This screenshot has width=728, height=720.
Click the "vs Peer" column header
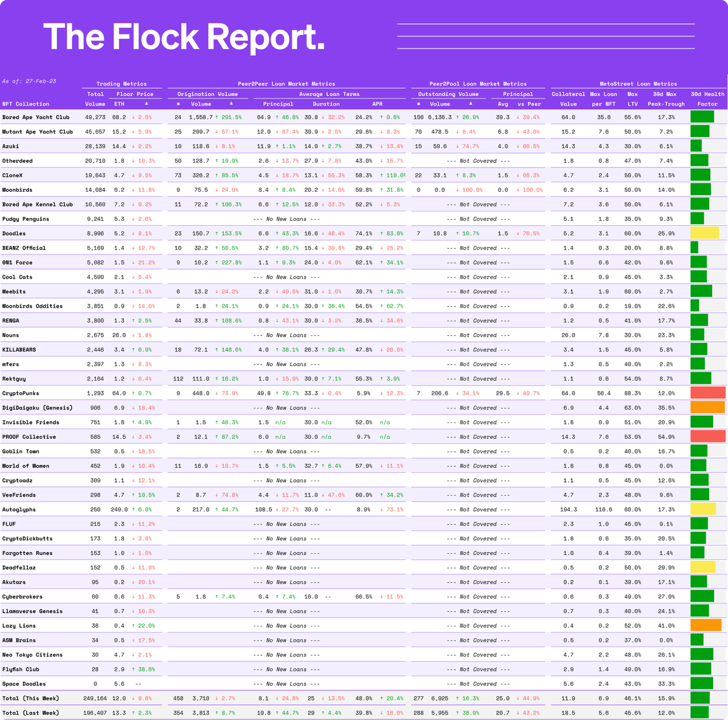[x=529, y=104]
